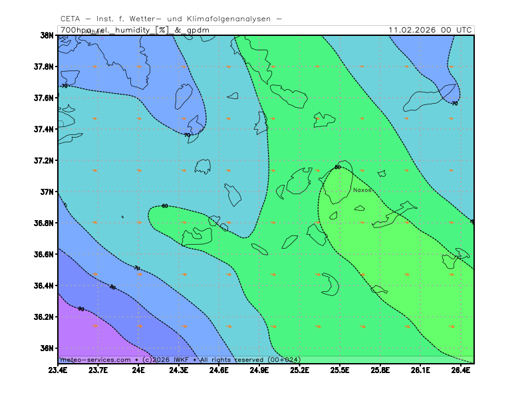Screen dimensions: 532x399
Task: Click the Naxos island label
Action: tap(362, 190)
